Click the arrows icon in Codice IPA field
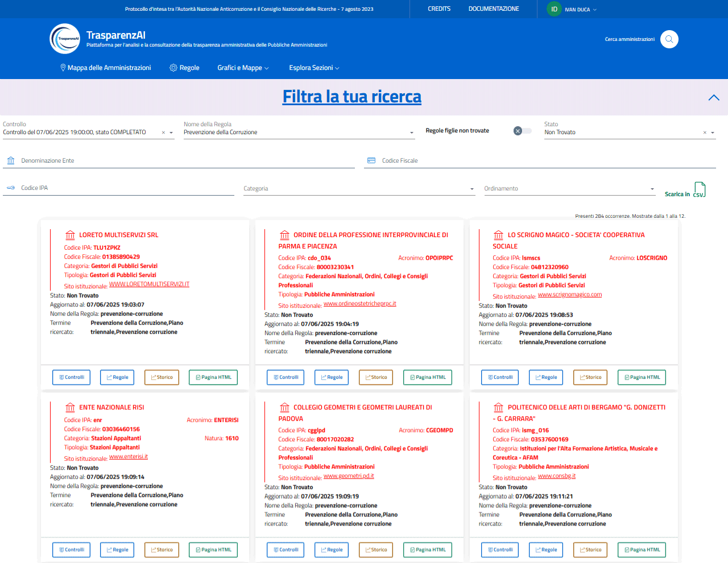The height and width of the screenshot is (563, 728). pyautogui.click(x=11, y=188)
